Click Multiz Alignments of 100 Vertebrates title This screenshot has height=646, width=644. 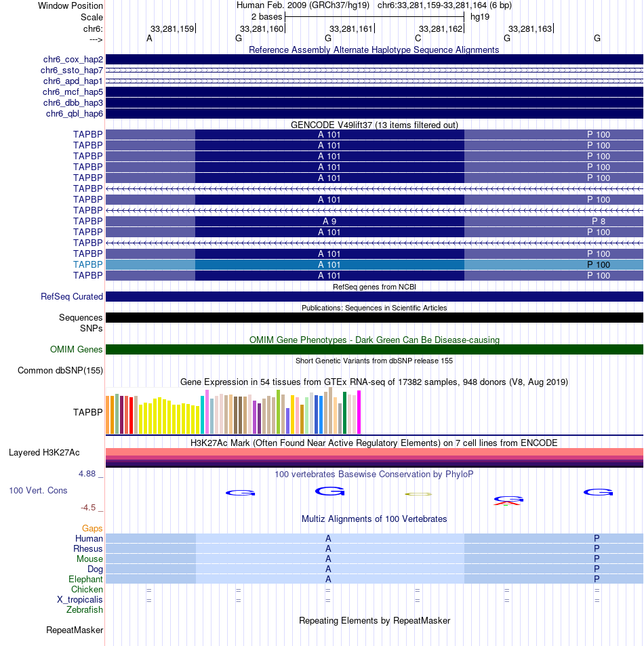(374, 519)
